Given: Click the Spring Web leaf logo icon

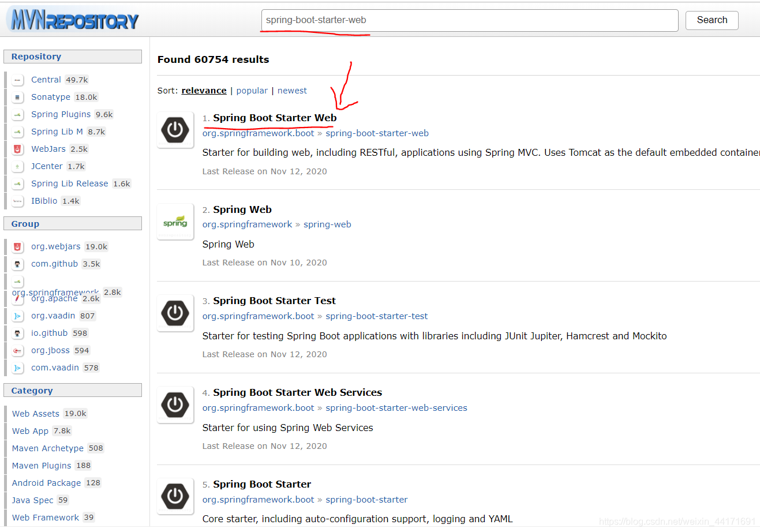Looking at the screenshot, I should [x=175, y=222].
